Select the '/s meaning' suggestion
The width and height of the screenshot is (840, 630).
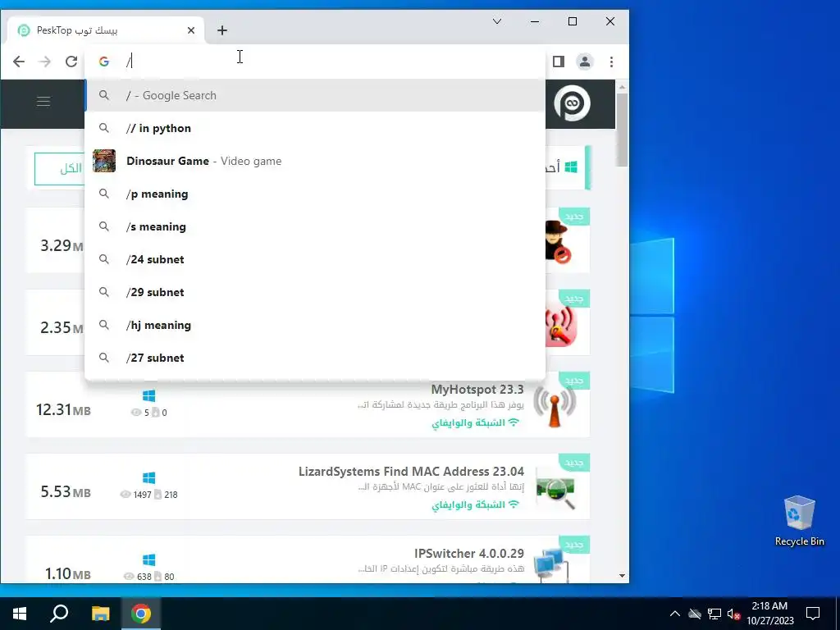315,226
